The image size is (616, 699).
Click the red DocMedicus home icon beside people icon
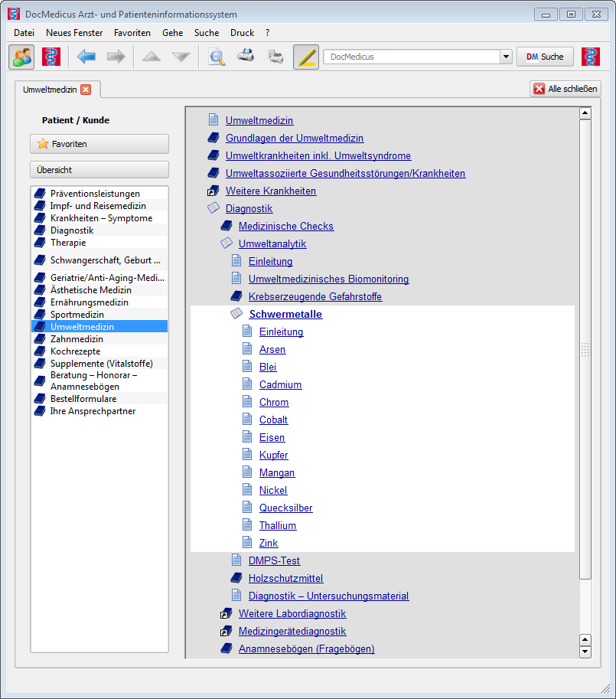pyautogui.click(x=51, y=57)
